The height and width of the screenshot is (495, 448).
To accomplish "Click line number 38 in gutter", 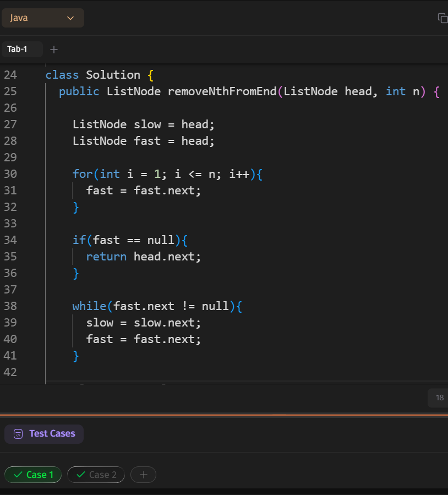I will 10,306.
